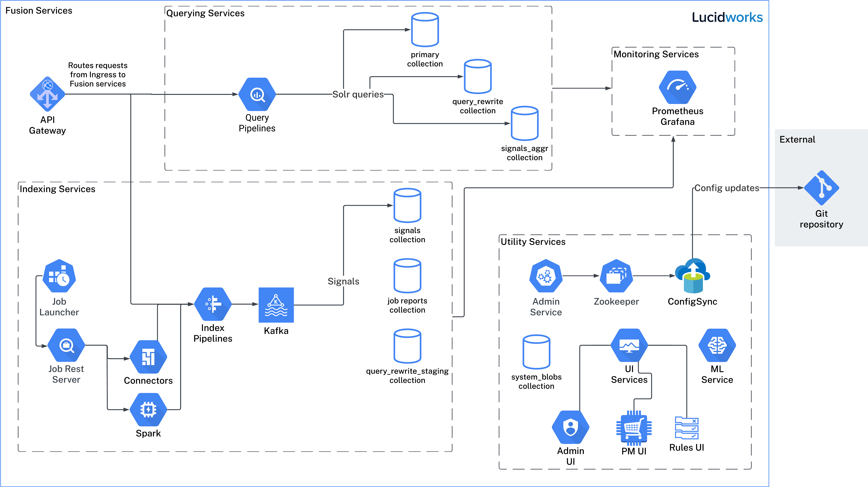868x487 pixels.
Task: Select the PM UI shopping cart icon
Action: (x=634, y=428)
